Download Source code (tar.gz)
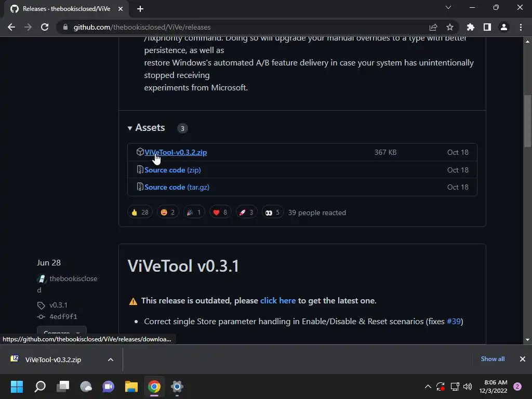The height and width of the screenshot is (399, 532). pos(177,187)
